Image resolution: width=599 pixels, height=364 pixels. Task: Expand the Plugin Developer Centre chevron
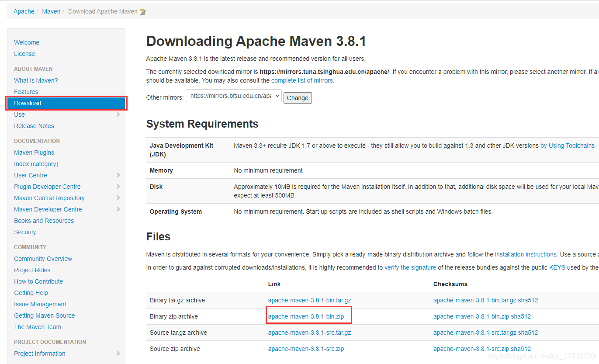[118, 187]
